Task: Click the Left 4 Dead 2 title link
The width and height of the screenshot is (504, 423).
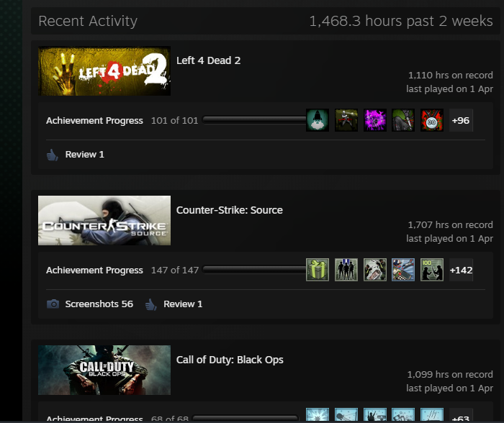Action: click(208, 60)
